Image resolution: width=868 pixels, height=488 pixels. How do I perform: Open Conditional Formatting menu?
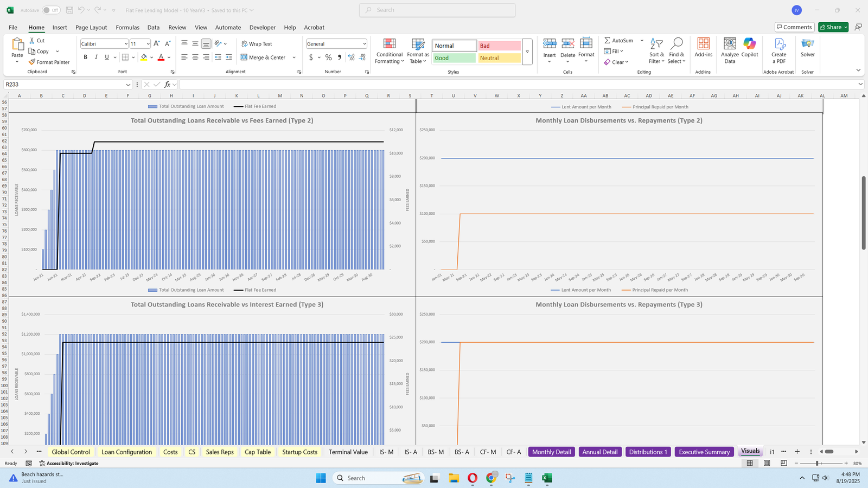point(390,50)
